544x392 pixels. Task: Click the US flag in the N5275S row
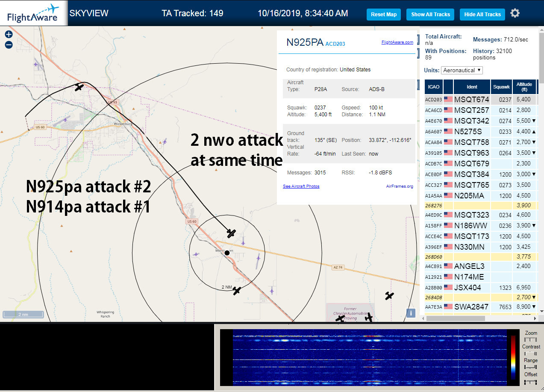[x=448, y=132]
